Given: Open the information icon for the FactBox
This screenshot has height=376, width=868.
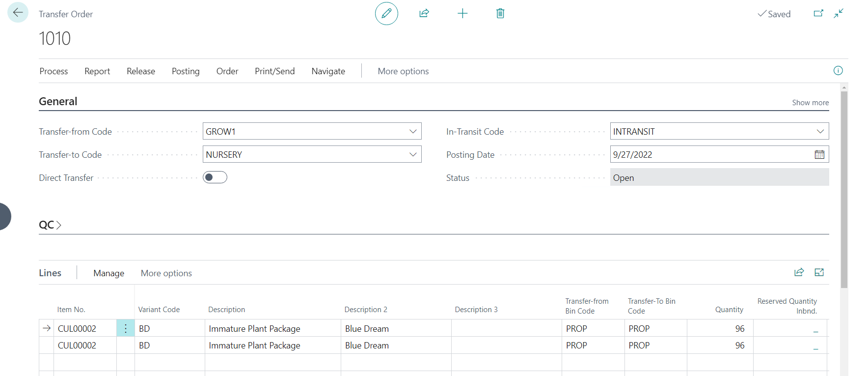Looking at the screenshot, I should click(838, 71).
